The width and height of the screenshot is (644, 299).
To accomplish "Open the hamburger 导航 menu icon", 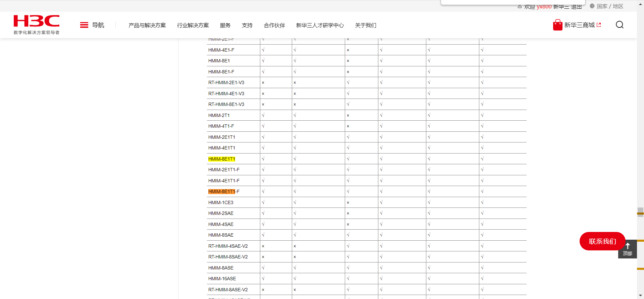I will 84,25.
